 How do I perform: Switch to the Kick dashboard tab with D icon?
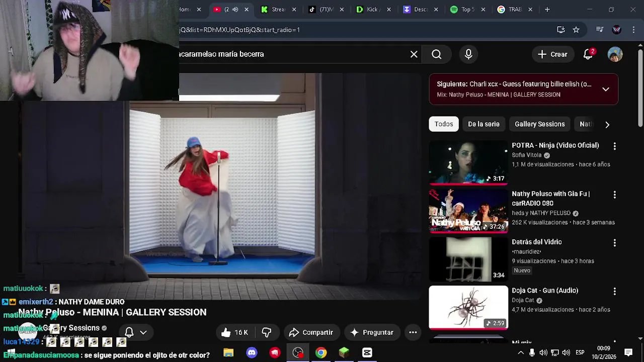coord(373,10)
